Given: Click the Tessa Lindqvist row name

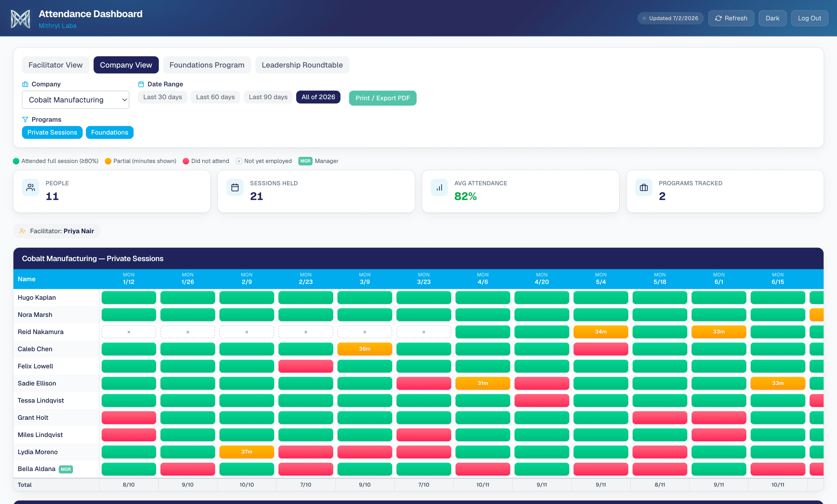Looking at the screenshot, I should pos(41,400).
